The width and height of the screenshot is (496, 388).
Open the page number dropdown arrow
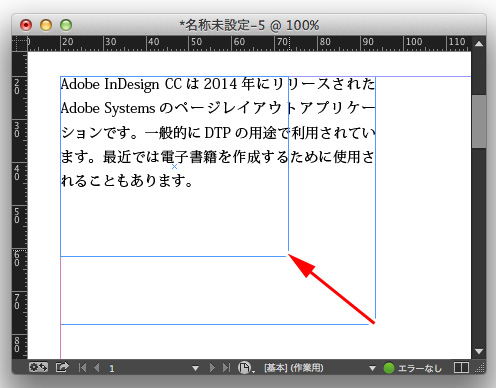pyautogui.click(x=196, y=368)
